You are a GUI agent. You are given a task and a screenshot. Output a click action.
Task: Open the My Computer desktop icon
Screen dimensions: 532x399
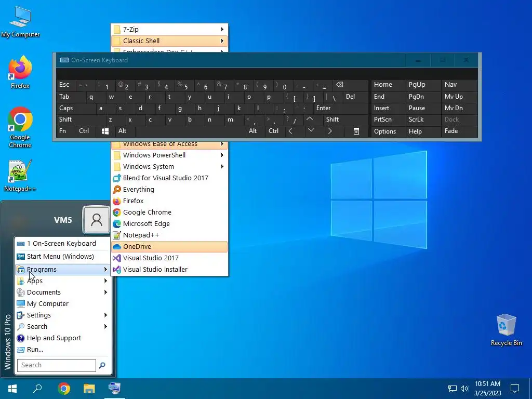pyautogui.click(x=20, y=22)
